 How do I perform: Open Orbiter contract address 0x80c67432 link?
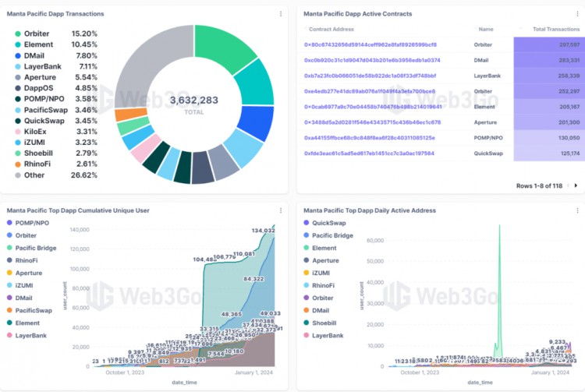[x=370, y=44]
